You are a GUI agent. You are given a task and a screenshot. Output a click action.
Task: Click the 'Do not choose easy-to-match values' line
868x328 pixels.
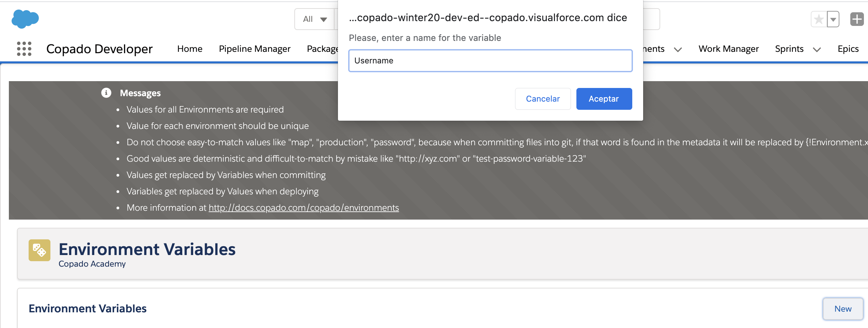[497, 142]
